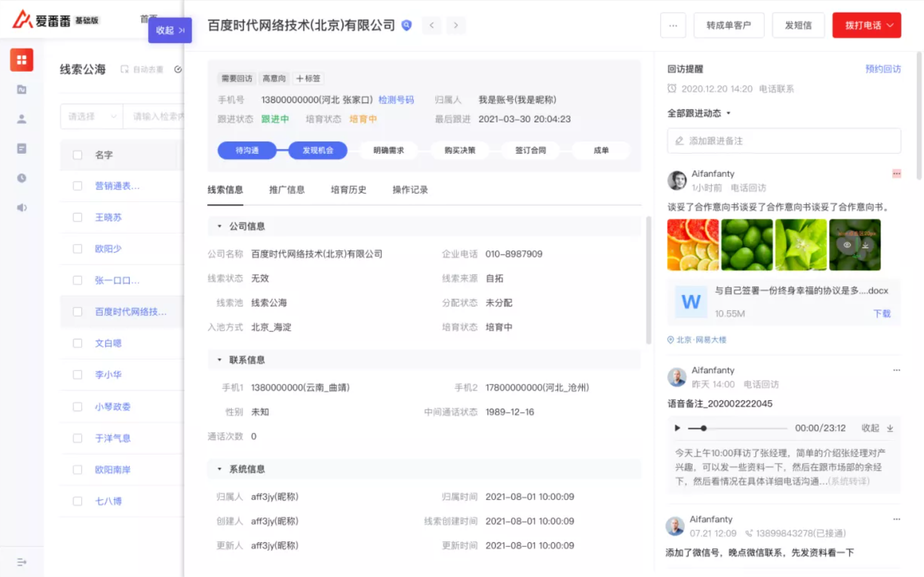
Task: Select the 购买决策 stage
Action: (460, 150)
